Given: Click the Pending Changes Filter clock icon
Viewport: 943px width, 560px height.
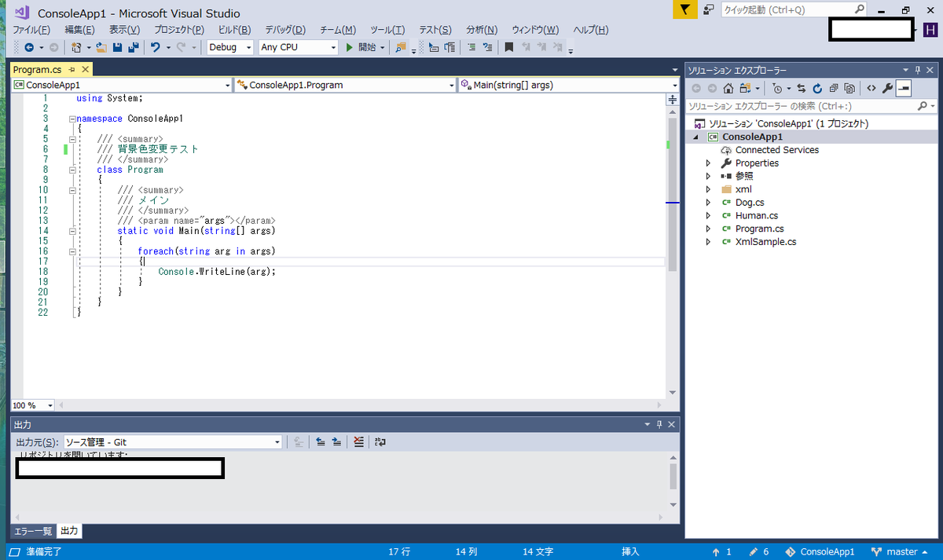Looking at the screenshot, I should tap(777, 88).
